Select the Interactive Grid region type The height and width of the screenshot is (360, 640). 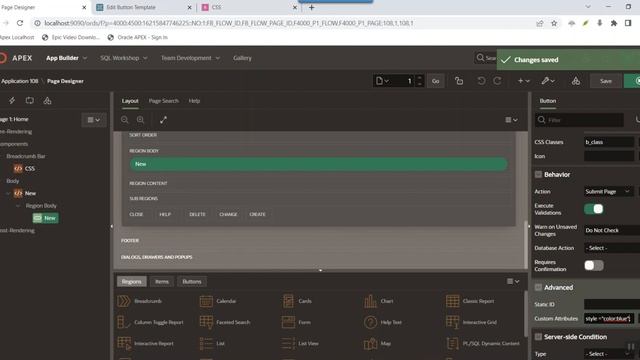[471, 322]
